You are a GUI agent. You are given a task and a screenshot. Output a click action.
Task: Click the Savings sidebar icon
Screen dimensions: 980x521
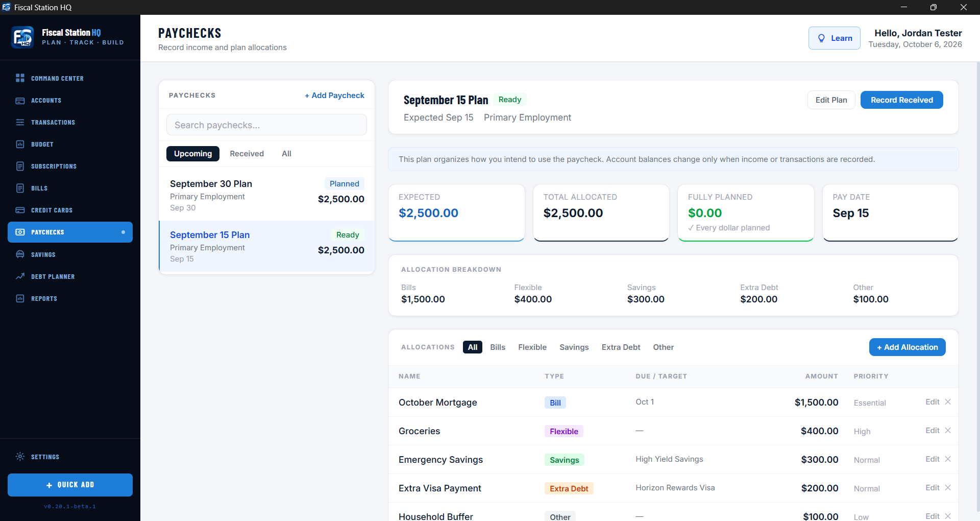tap(20, 254)
